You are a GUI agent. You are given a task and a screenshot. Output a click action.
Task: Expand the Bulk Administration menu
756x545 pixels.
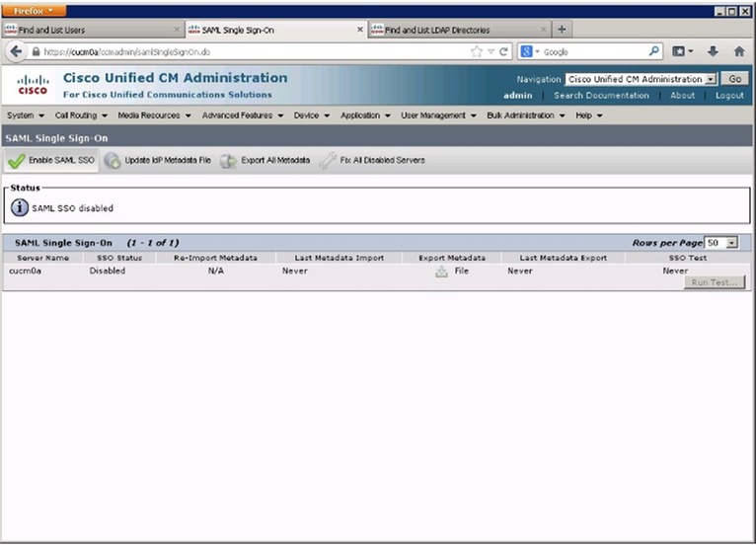pyautogui.click(x=525, y=116)
